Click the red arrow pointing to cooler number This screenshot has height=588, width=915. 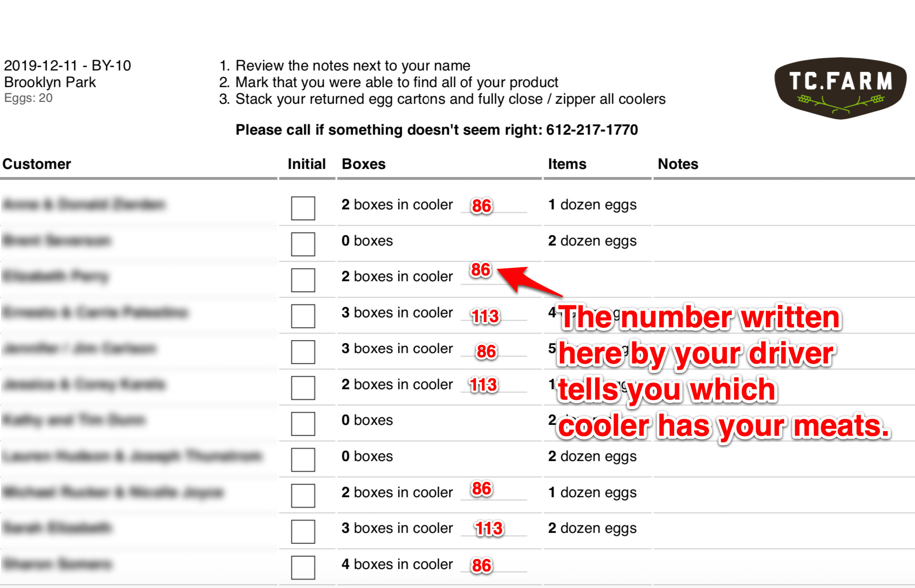coord(528,281)
